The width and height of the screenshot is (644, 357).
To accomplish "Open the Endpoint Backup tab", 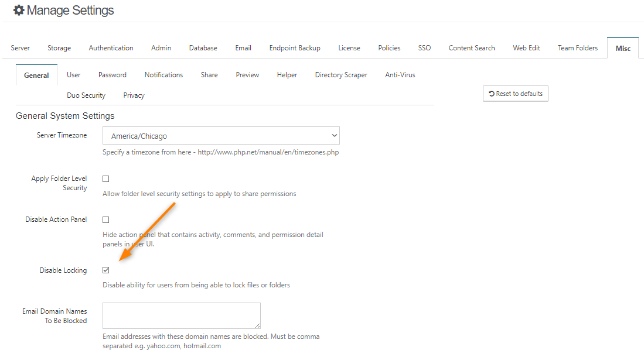I will (295, 48).
